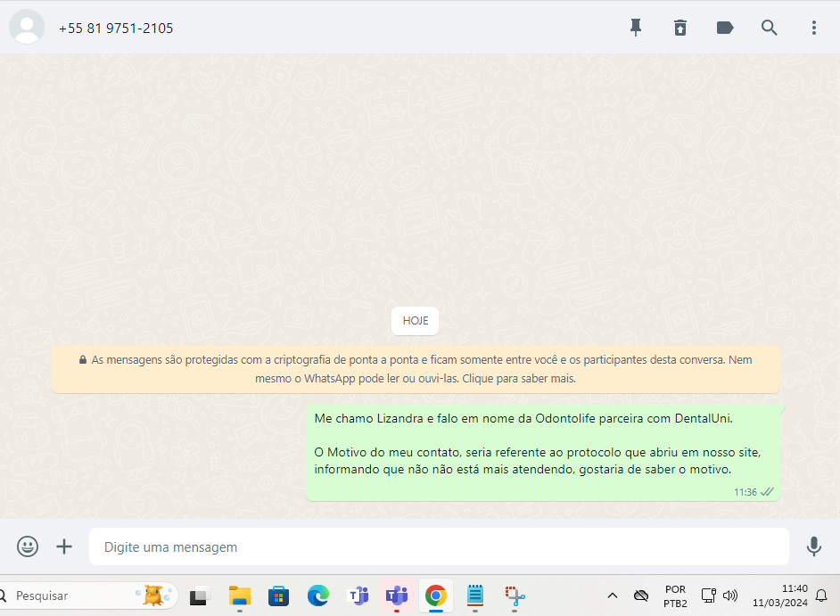Click the trash delete-chat icon in header
The height and width of the screenshot is (616, 840).
tap(679, 28)
